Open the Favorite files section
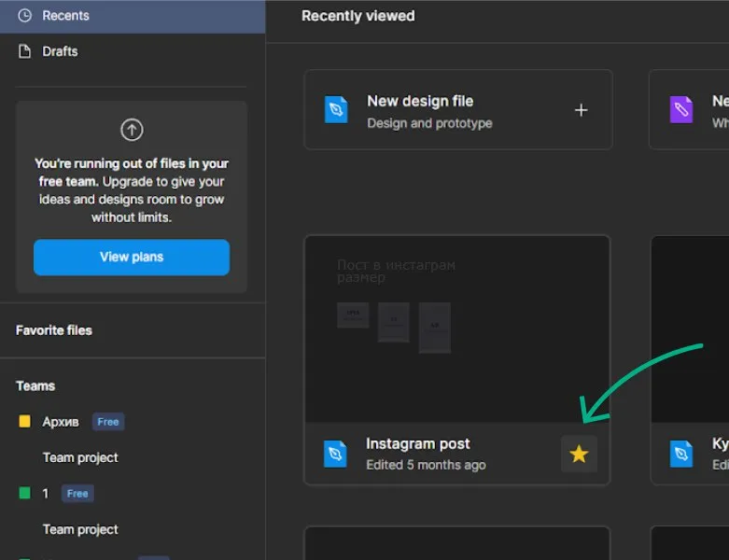This screenshot has width=729, height=560. [54, 330]
